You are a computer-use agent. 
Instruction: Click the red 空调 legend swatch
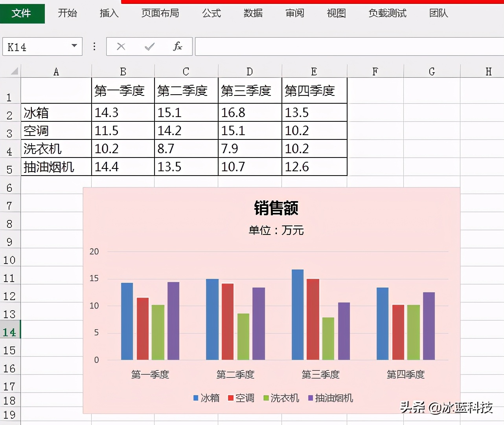point(231,398)
